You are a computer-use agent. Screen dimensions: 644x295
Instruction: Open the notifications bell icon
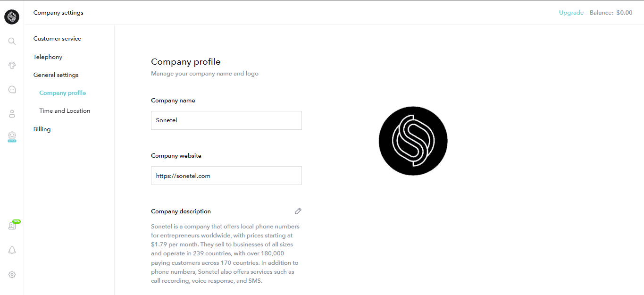coord(12,250)
